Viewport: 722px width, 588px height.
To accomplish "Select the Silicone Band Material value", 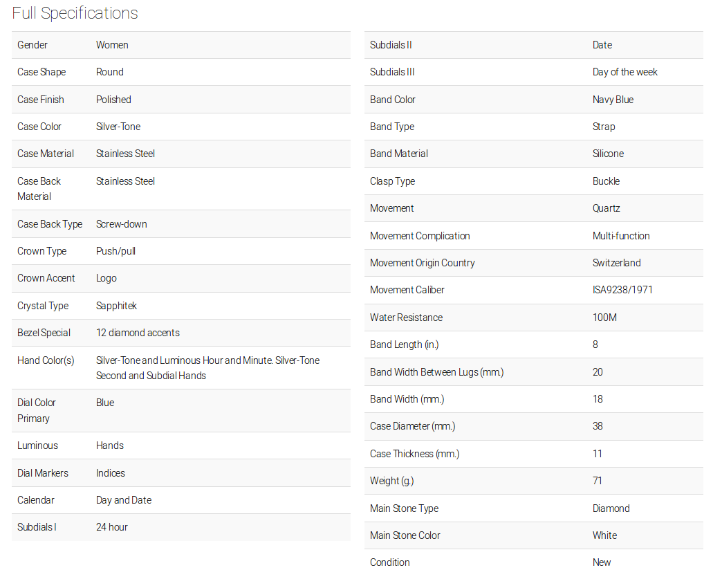I will (608, 154).
